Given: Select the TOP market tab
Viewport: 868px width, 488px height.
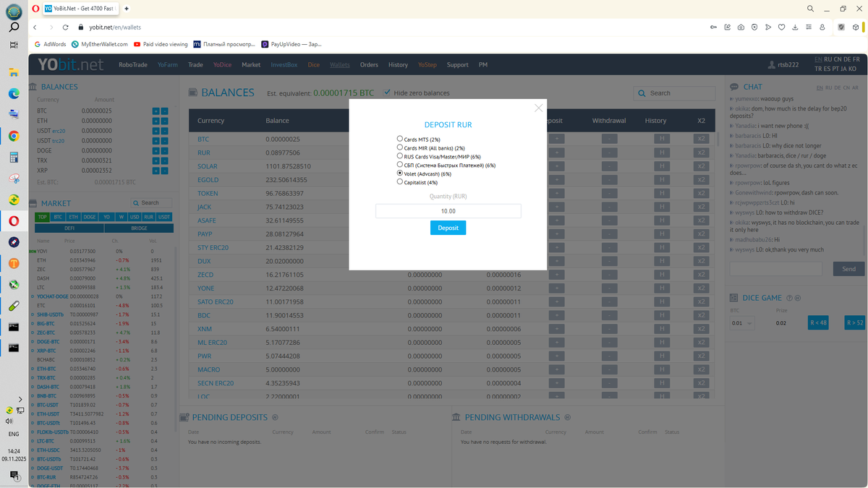Looking at the screenshot, I should point(42,217).
